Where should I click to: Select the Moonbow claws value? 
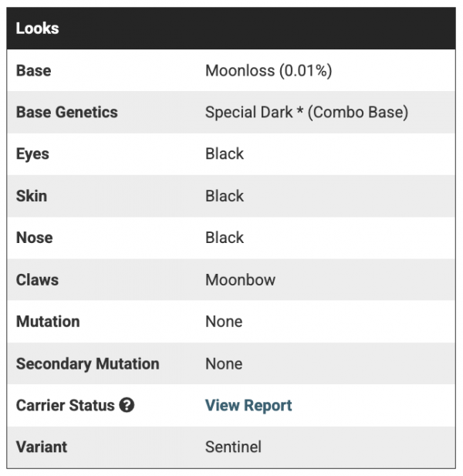tap(240, 279)
